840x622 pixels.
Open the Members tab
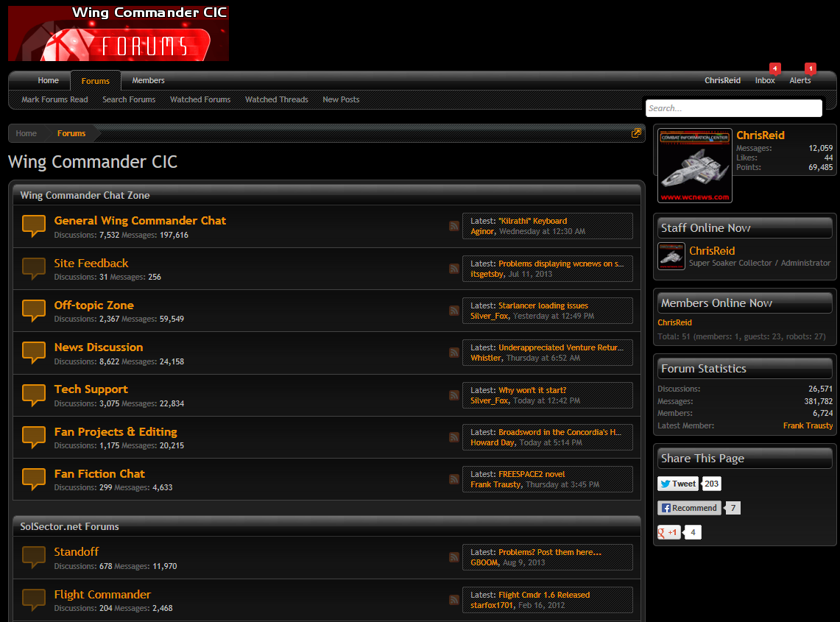(148, 80)
